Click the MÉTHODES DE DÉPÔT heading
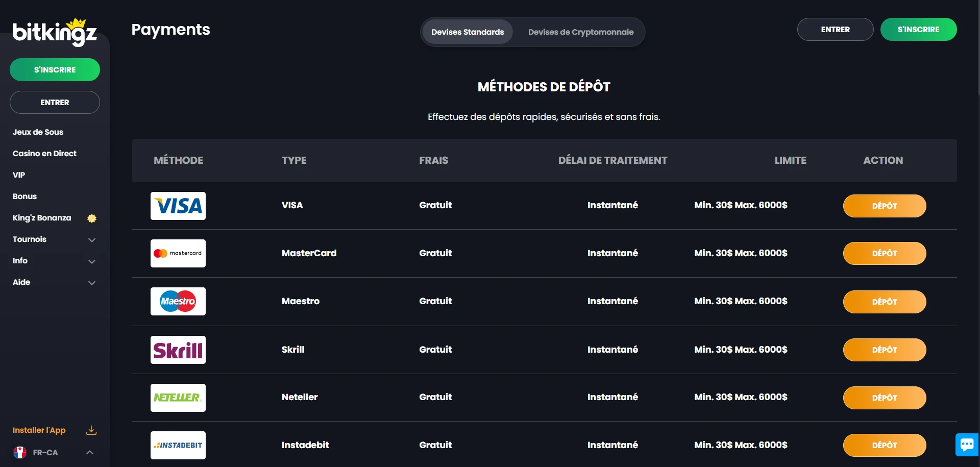The image size is (980, 467). (544, 87)
